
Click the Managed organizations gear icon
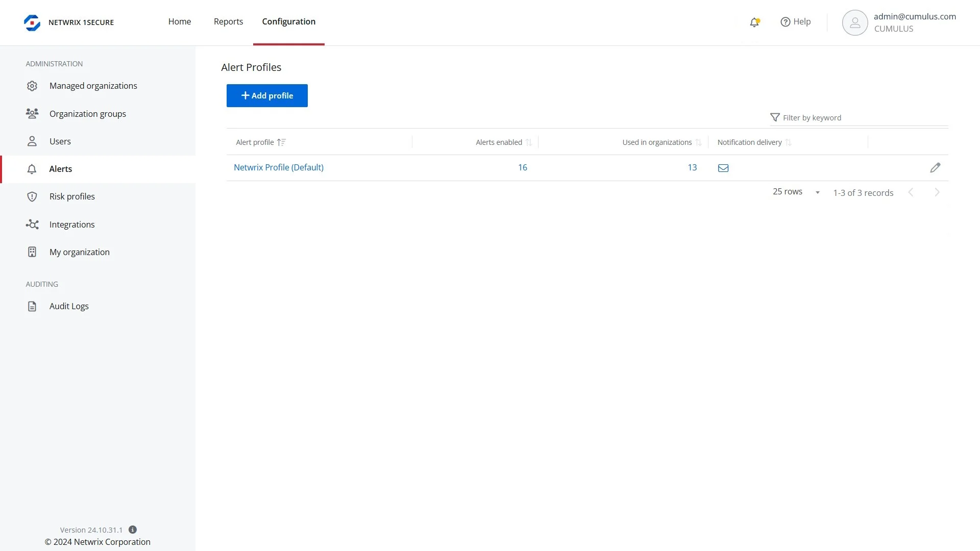[32, 86]
